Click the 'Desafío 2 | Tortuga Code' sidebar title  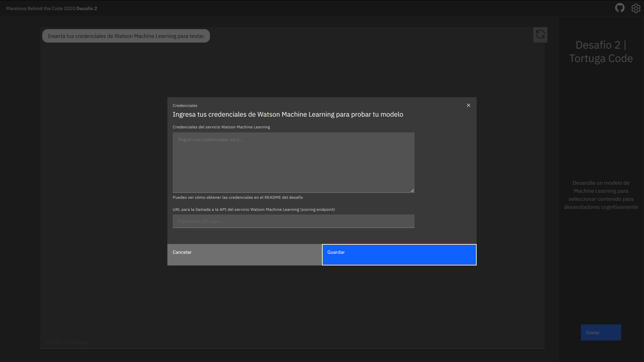pyautogui.click(x=600, y=52)
